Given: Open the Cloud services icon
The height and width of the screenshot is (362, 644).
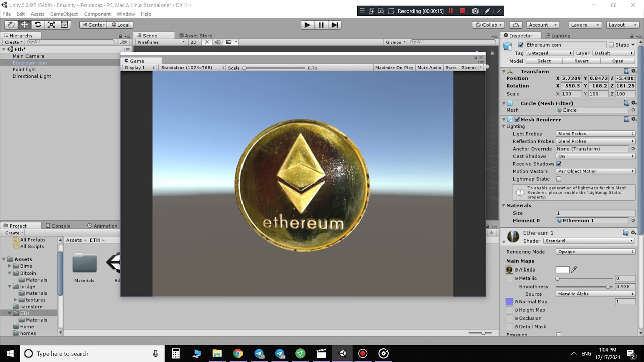Looking at the screenshot, I should tap(515, 25).
